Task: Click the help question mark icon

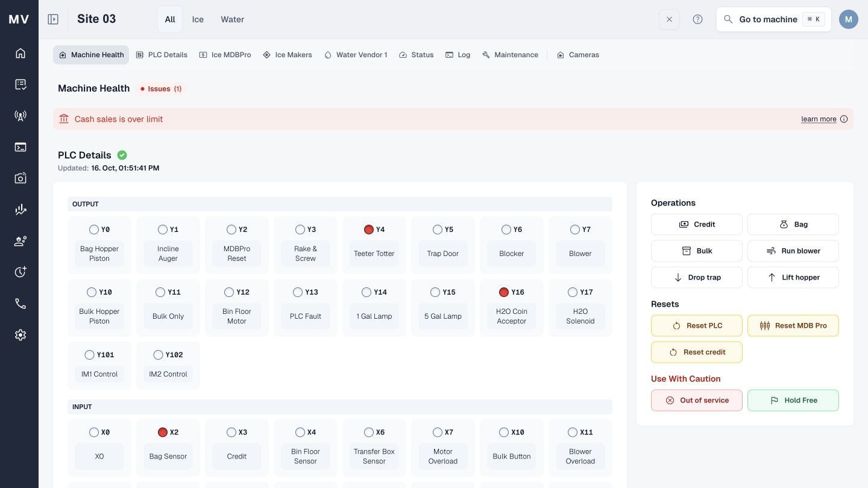Action: (x=697, y=19)
